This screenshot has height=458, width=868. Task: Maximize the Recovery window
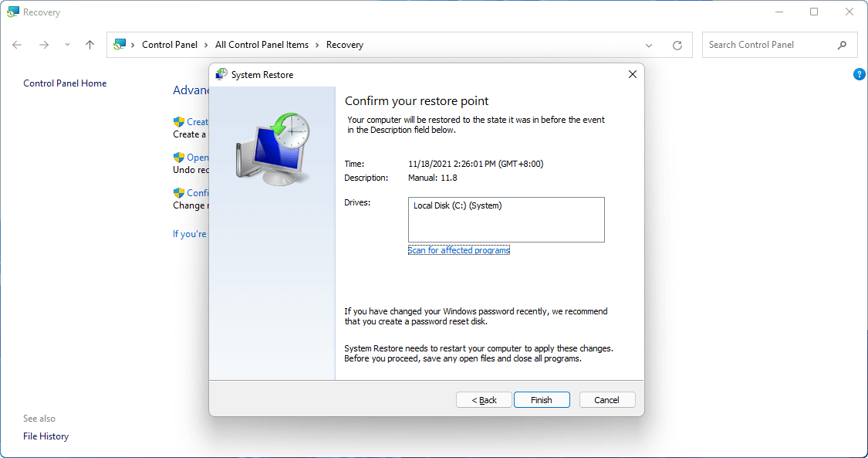pyautogui.click(x=814, y=12)
